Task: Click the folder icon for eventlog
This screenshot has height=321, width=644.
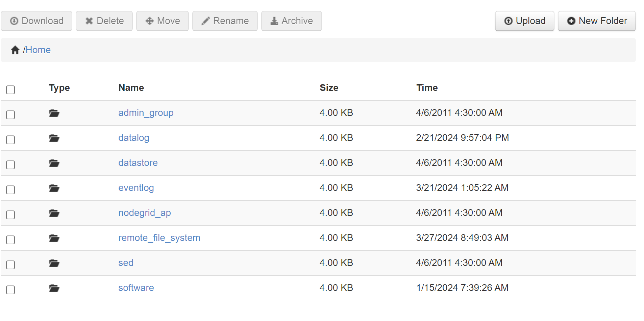Action: tap(54, 188)
